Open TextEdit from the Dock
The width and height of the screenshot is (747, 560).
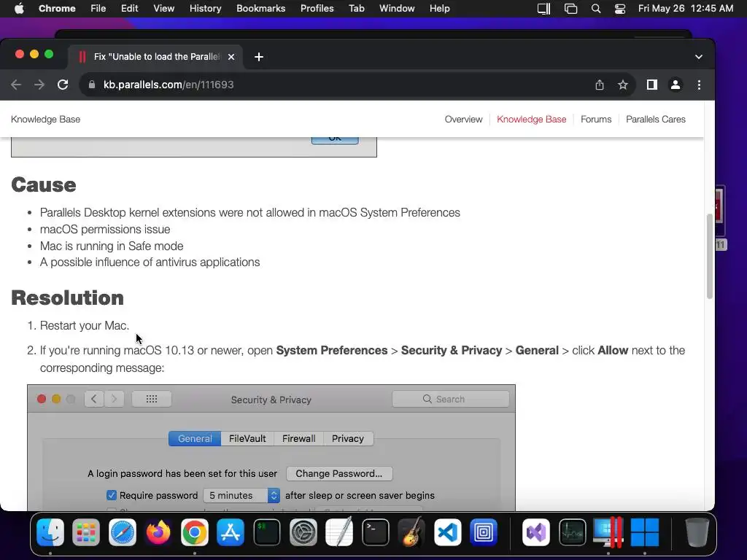pos(338,532)
